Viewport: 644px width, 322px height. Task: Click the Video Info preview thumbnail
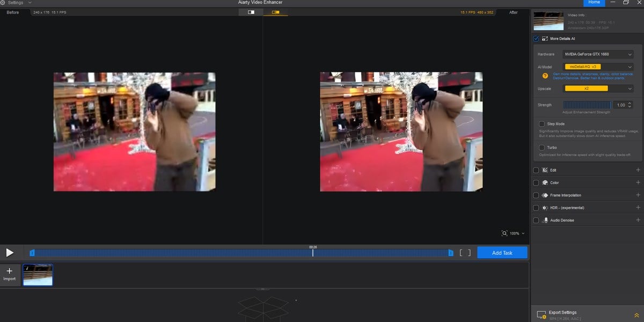click(x=548, y=20)
